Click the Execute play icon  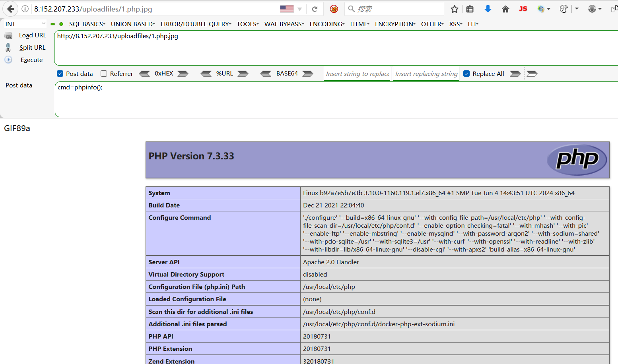pyautogui.click(x=8, y=60)
